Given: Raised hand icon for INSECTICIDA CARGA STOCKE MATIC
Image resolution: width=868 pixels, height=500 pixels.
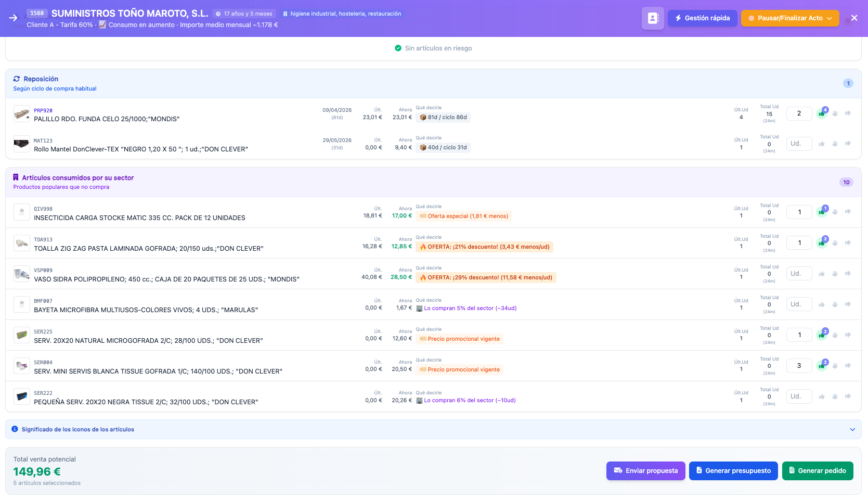Looking at the screenshot, I should click(x=835, y=212).
